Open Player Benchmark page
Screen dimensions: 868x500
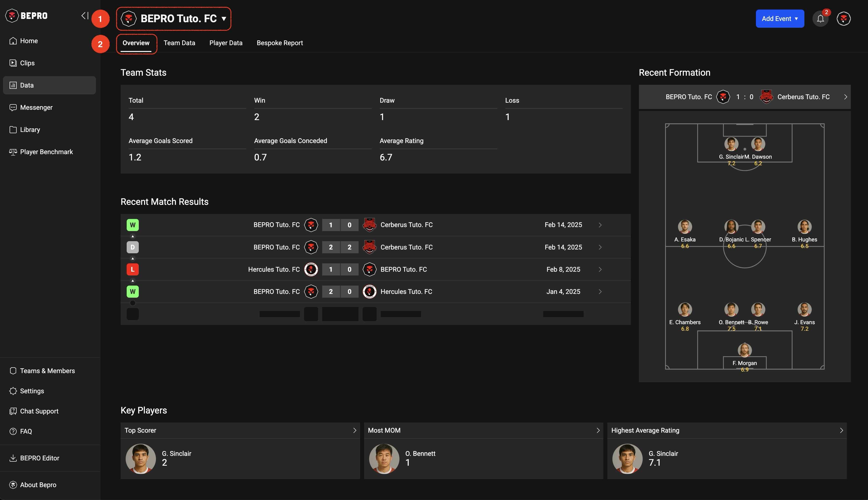coord(46,152)
